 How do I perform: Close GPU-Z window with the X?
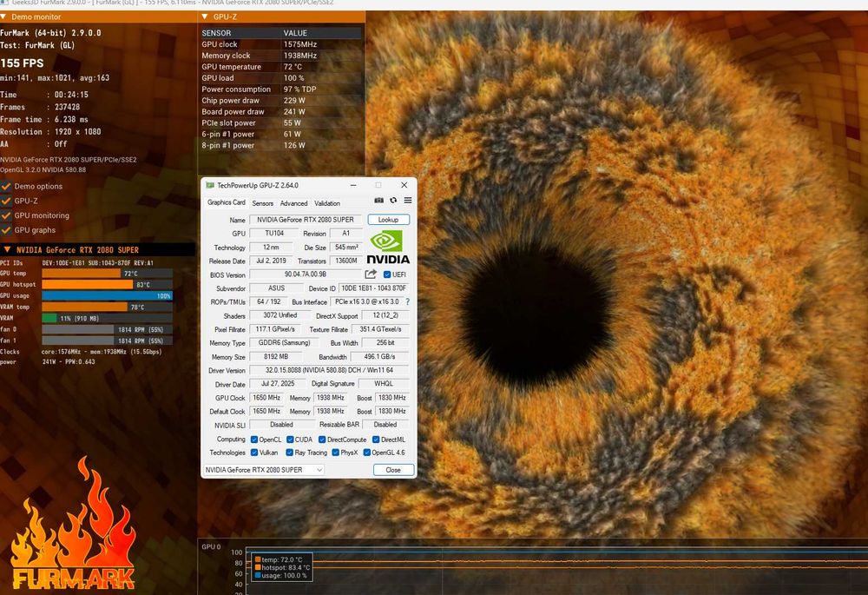click(404, 185)
